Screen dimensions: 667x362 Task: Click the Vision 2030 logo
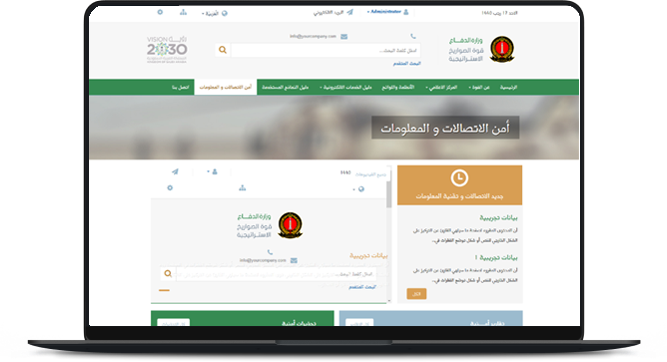(x=167, y=50)
